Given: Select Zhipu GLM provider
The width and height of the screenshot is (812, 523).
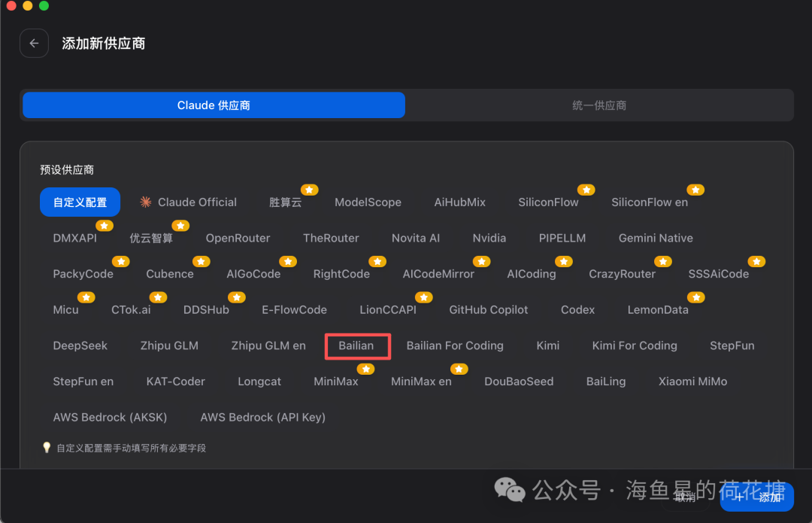Looking at the screenshot, I should [169, 345].
